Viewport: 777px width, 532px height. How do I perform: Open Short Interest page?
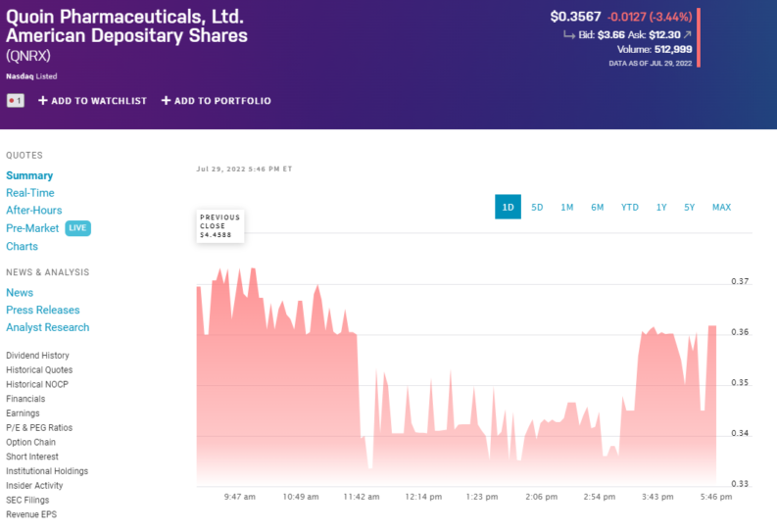pyautogui.click(x=32, y=457)
